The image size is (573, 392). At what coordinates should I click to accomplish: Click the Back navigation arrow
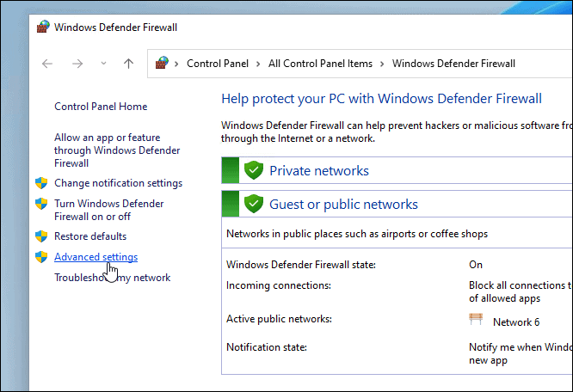pos(47,64)
